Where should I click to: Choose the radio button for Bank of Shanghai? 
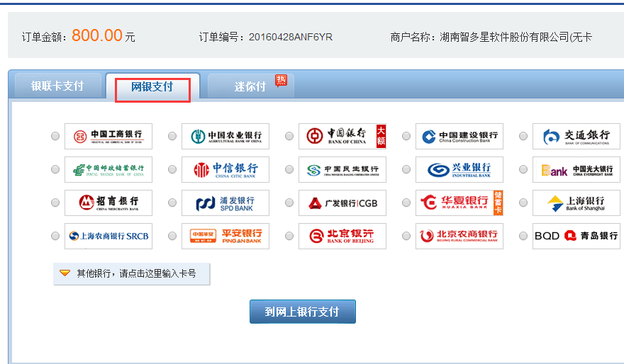tap(523, 203)
